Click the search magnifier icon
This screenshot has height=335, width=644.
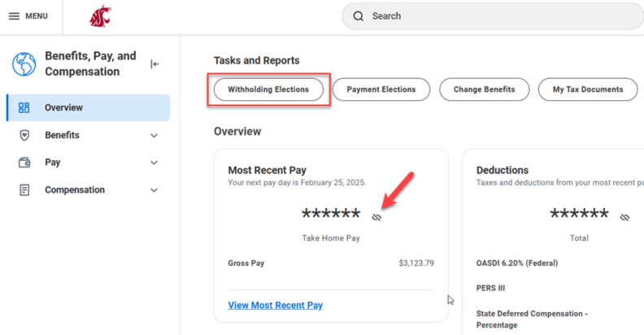click(359, 16)
